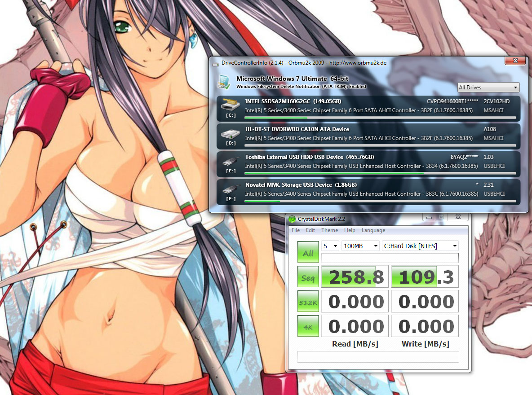Click the USB drive icon for E:

tap(231, 162)
